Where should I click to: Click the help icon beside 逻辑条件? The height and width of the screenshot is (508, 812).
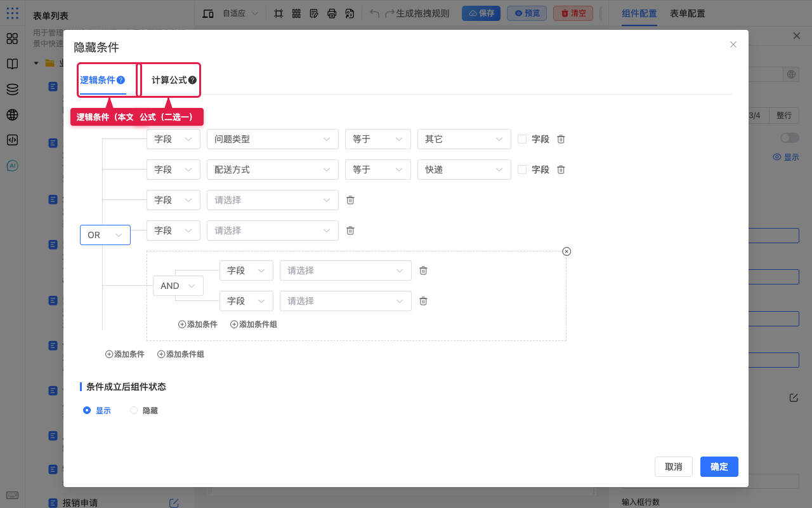point(121,80)
